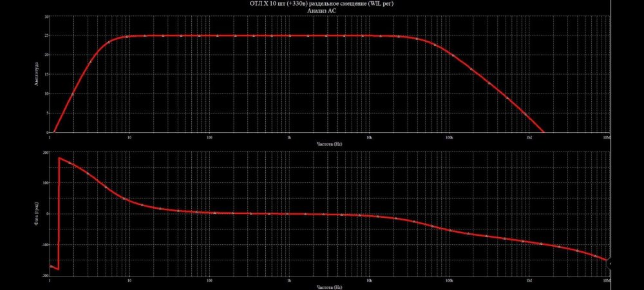Viewport: 644px width, 290px height.
Task: Click the 100 tick on the phase axis
Action: point(46,183)
